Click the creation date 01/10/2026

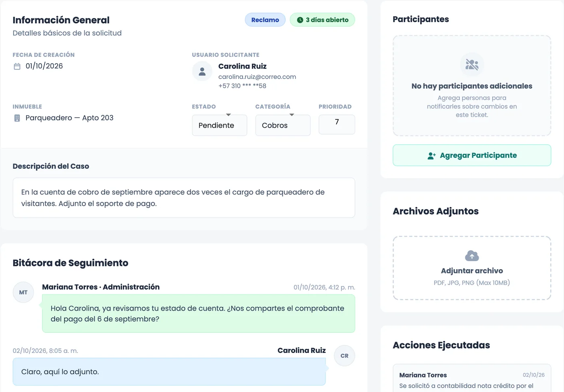(x=44, y=66)
